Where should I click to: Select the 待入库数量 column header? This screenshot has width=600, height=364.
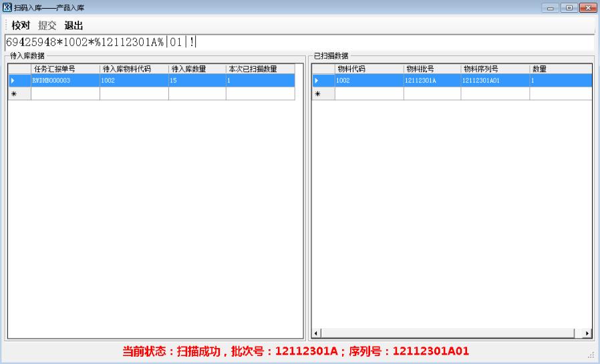point(198,69)
